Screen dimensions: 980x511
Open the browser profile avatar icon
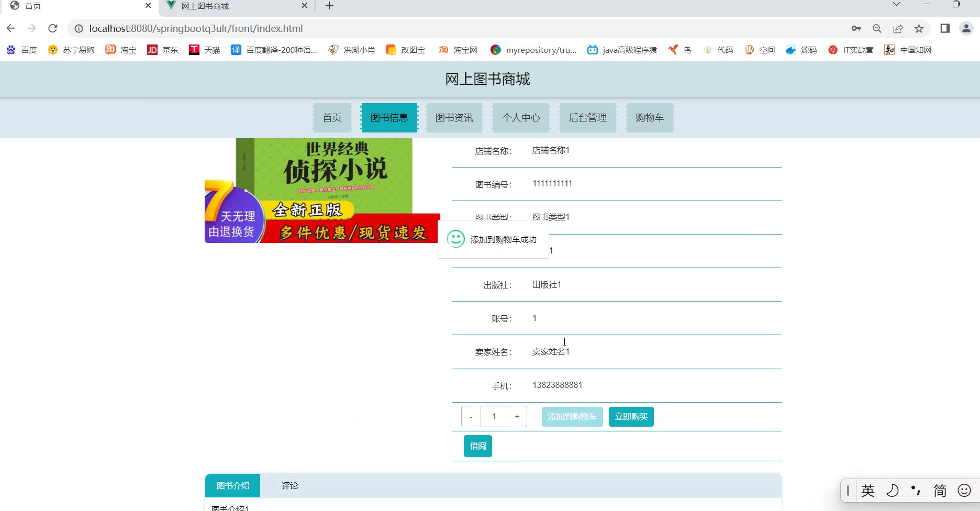click(x=966, y=28)
